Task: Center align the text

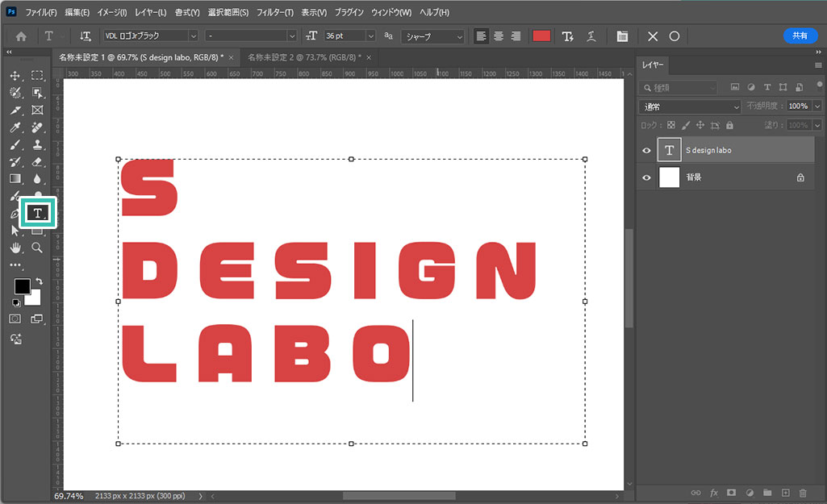Action: point(499,35)
